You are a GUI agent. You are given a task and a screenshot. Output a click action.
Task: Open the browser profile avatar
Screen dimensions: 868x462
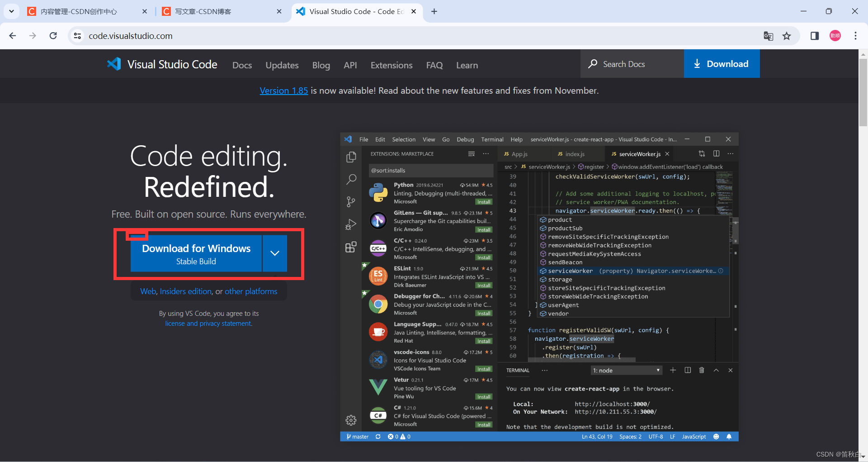(x=835, y=36)
